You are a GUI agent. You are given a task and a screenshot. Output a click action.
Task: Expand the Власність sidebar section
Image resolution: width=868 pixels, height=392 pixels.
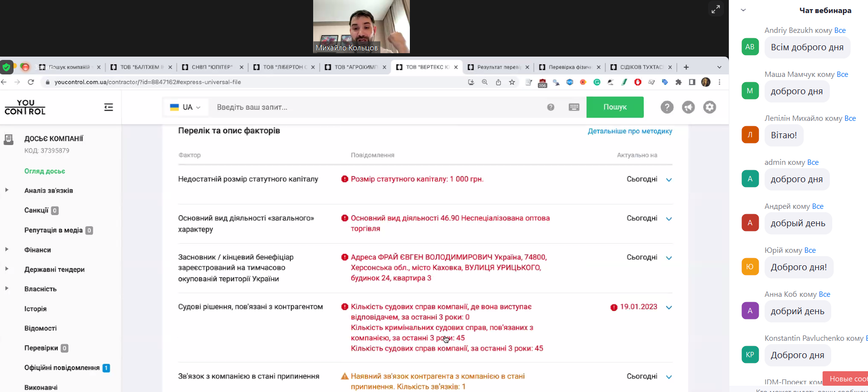pos(7,289)
